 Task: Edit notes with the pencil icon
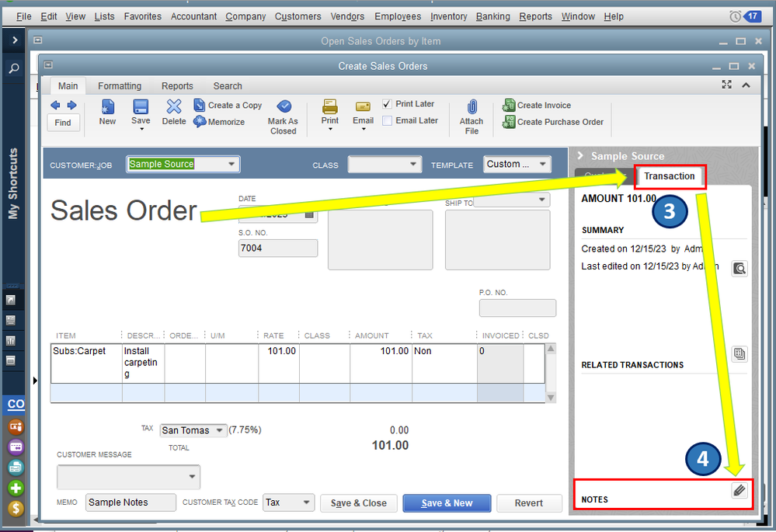pyautogui.click(x=739, y=490)
